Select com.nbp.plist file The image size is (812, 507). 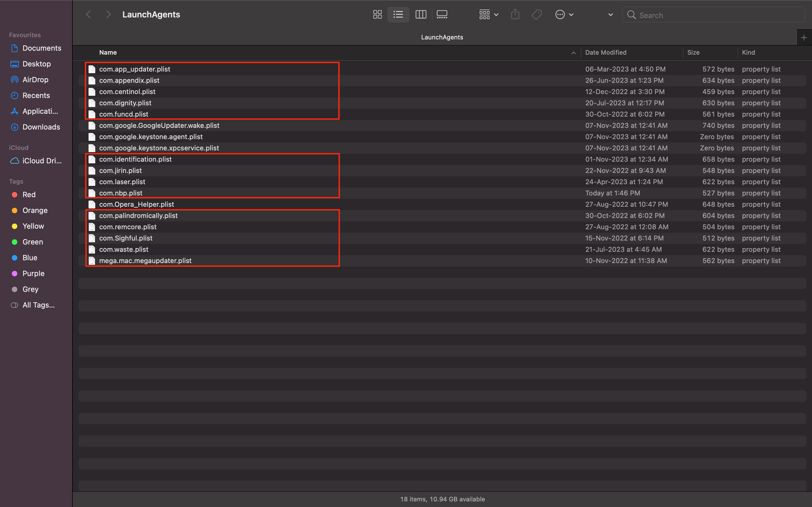[x=121, y=193]
